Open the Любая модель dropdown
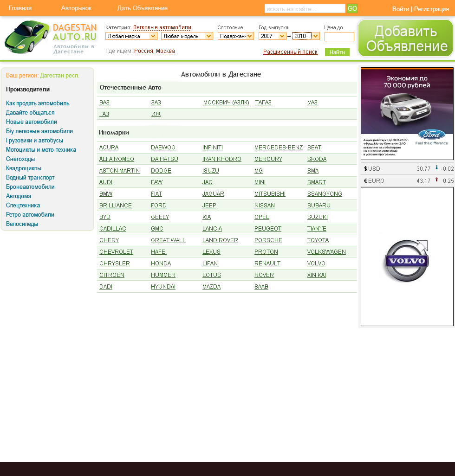 click(x=187, y=36)
